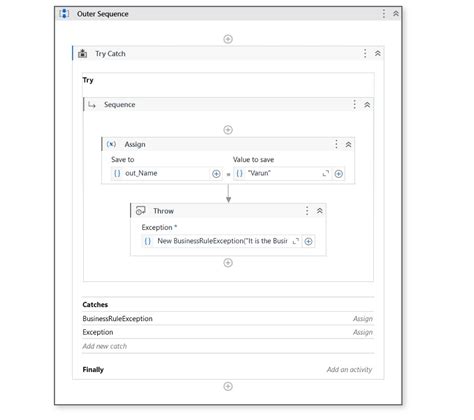Open inner Sequence three-dot options menu

[x=354, y=104]
